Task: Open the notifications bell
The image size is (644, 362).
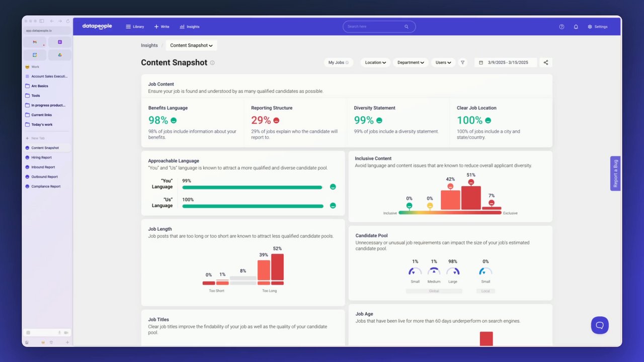Action: point(576,27)
